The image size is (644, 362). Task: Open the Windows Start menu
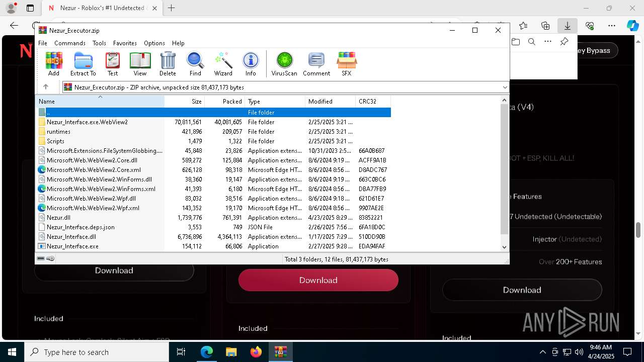[x=12, y=352]
